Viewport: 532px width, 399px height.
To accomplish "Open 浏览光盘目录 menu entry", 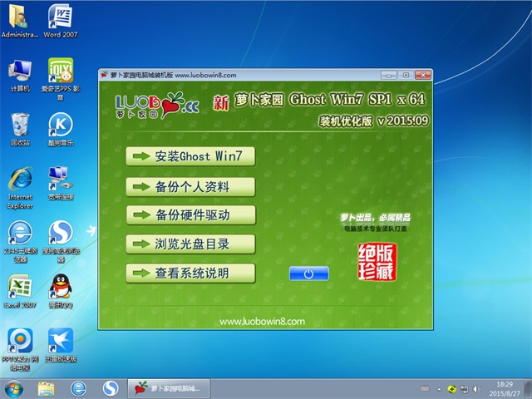I will (190, 244).
